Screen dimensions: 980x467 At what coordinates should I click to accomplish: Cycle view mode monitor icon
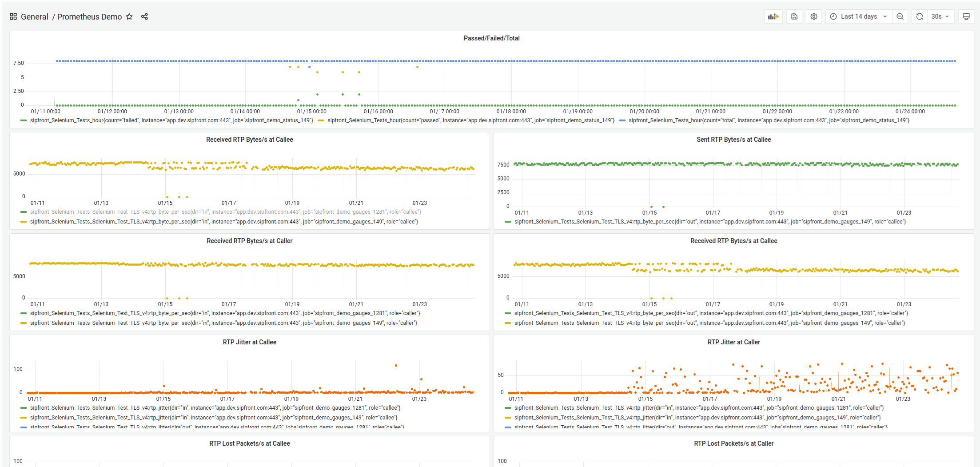pos(966,16)
